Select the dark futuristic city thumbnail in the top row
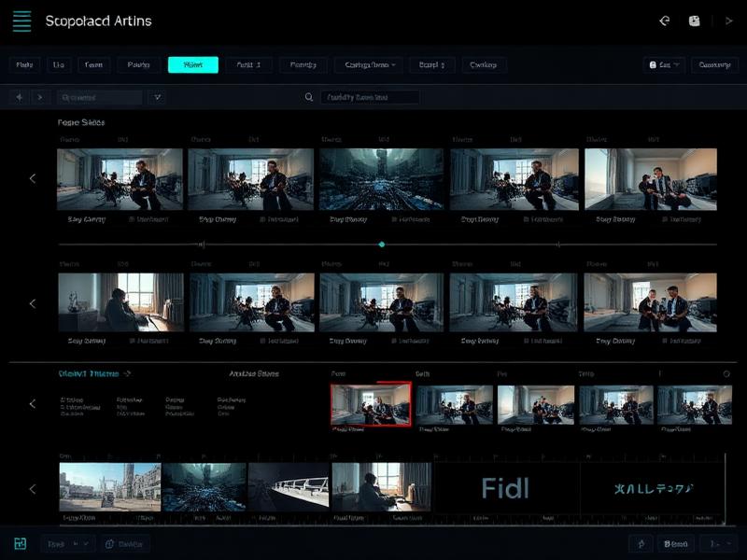The width and height of the screenshot is (747, 560). (x=381, y=179)
